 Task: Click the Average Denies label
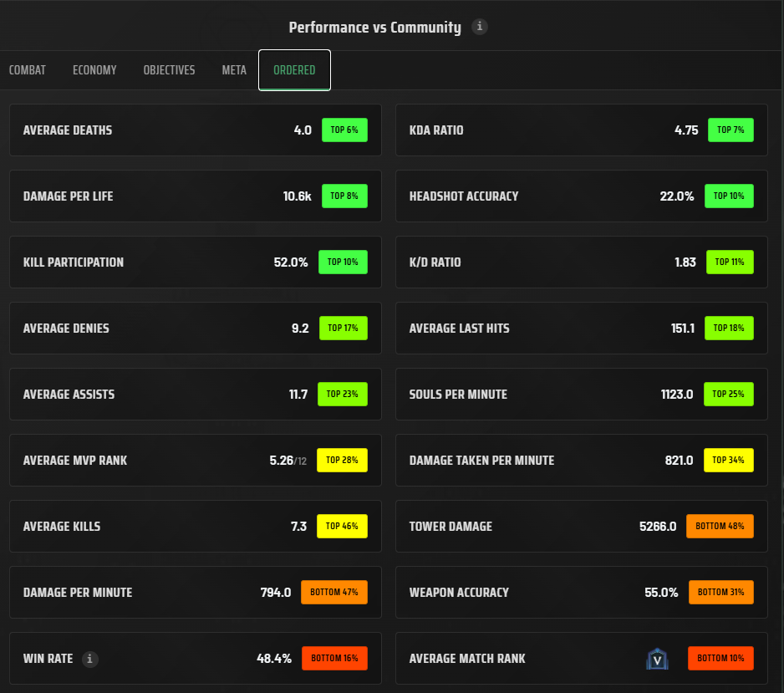pos(66,329)
